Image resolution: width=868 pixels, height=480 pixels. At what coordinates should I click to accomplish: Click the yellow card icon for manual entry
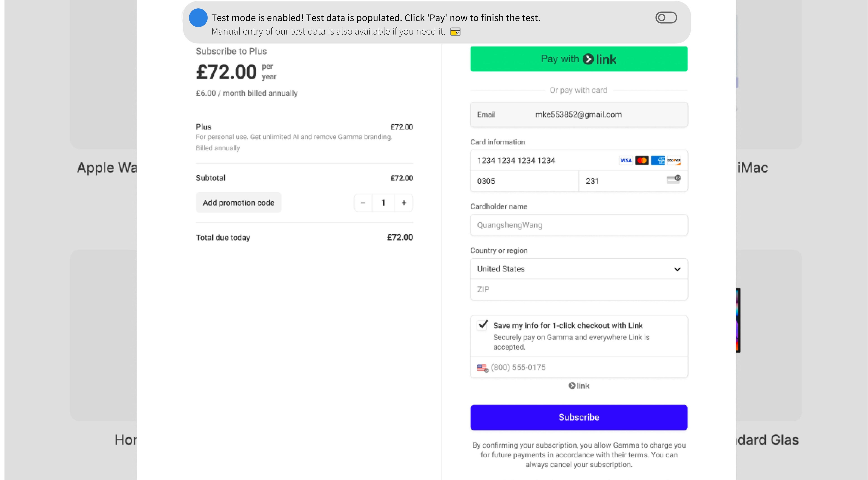coord(455,32)
